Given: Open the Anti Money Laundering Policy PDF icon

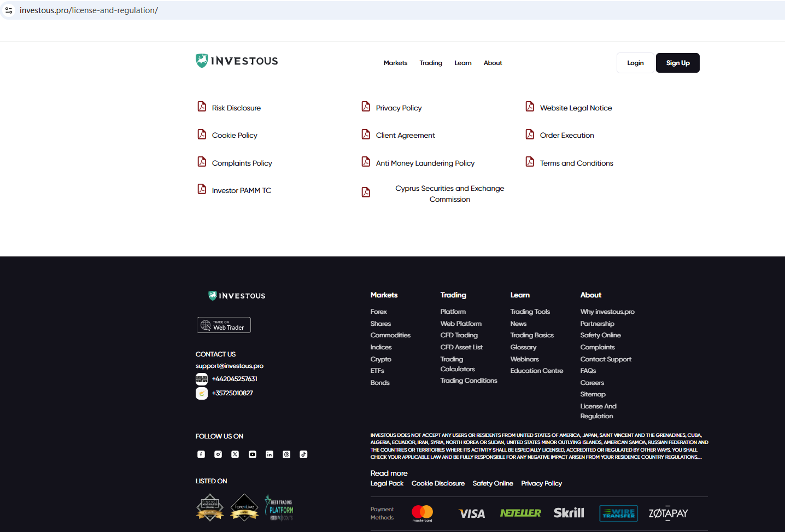Looking at the screenshot, I should tap(366, 162).
